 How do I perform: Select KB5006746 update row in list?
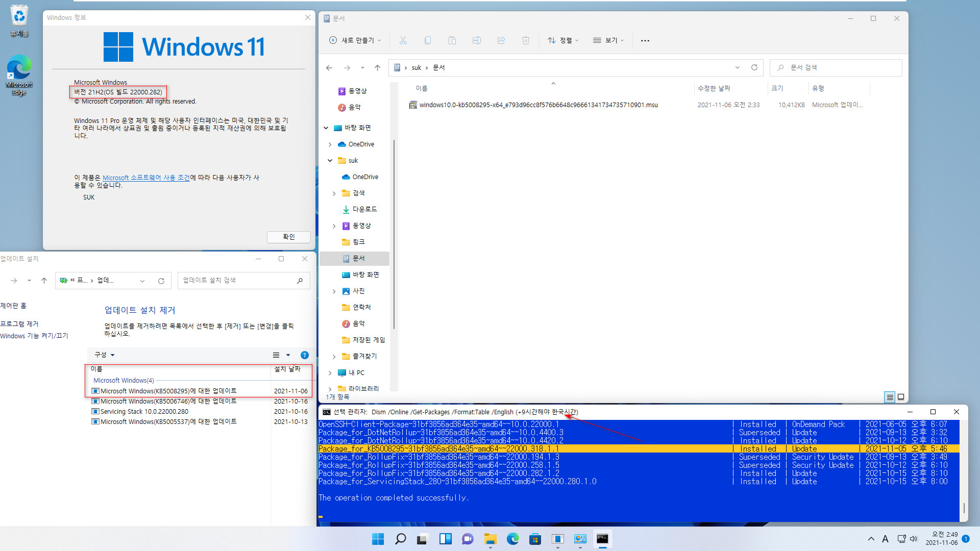199,402
